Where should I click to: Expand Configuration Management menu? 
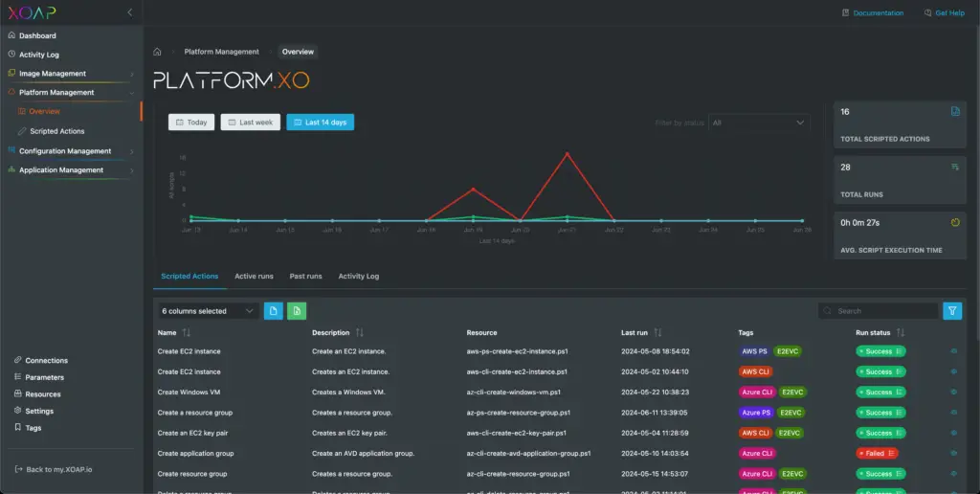[x=71, y=150]
